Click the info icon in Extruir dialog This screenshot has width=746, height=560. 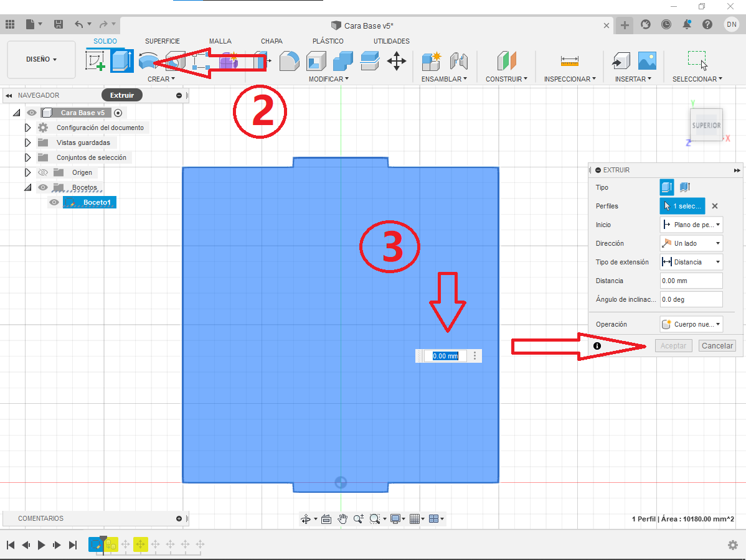coord(597,346)
